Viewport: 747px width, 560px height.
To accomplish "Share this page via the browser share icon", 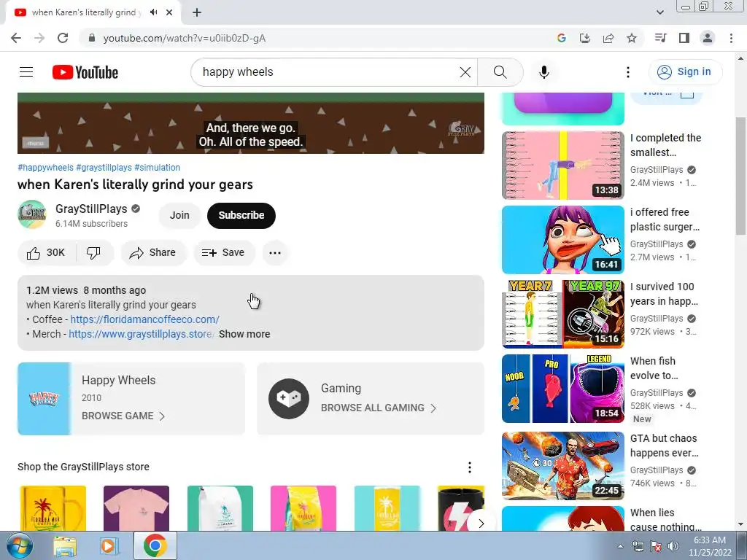I will [x=608, y=38].
